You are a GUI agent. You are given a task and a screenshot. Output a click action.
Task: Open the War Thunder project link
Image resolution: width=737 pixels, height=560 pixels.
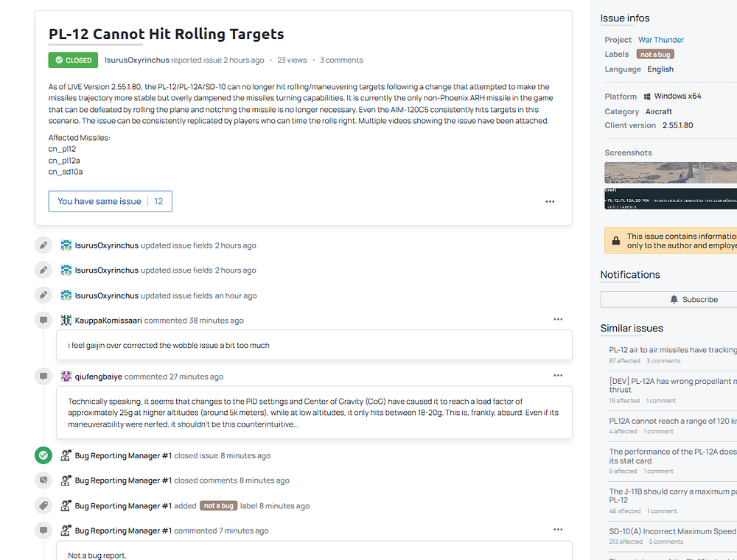(660, 40)
